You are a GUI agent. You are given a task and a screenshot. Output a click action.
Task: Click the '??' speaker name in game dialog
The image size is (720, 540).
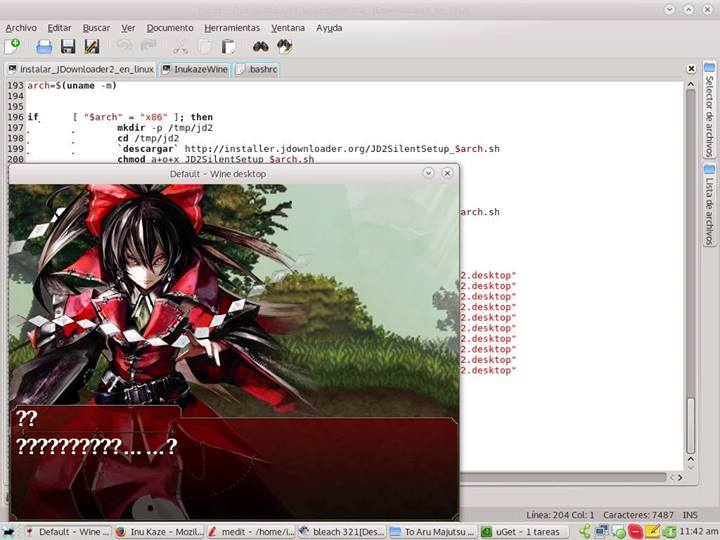[26, 418]
